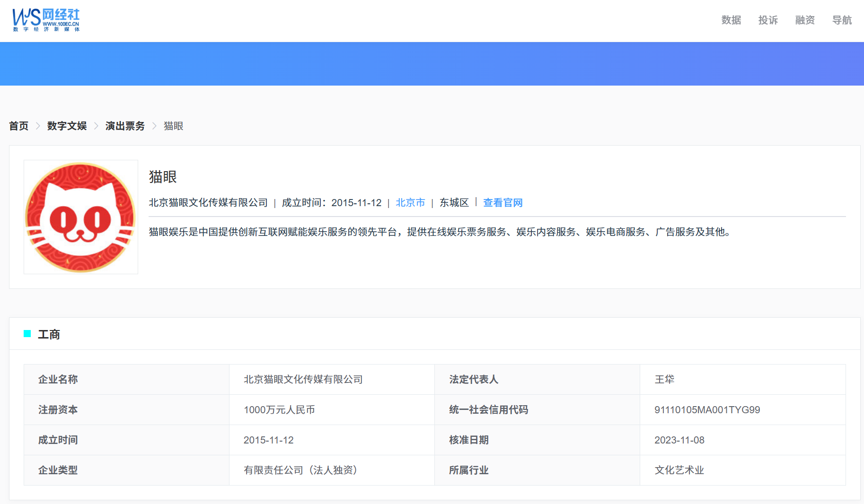Select the 东城区 district text
864x504 pixels.
point(454,202)
